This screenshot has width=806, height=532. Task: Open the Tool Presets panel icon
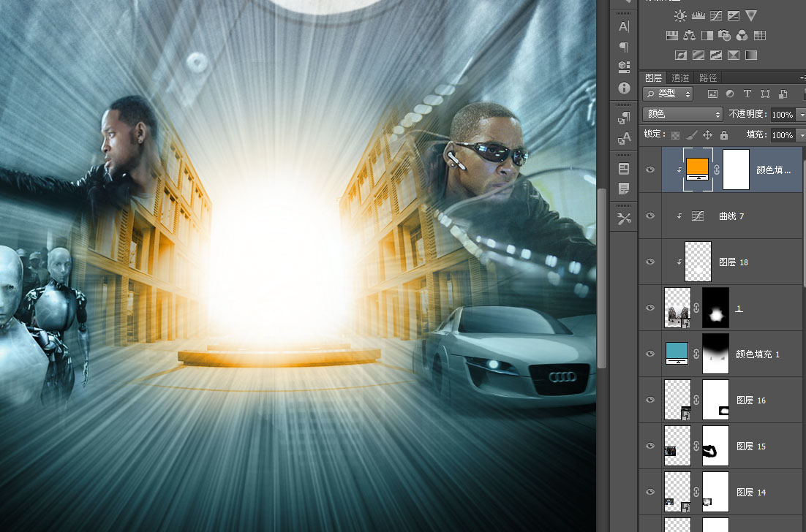coord(624,218)
